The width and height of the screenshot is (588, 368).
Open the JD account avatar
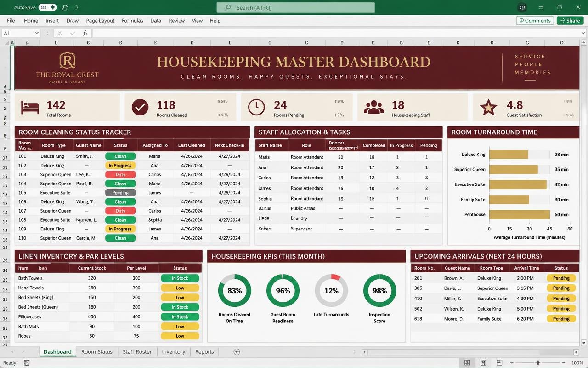[x=522, y=7]
